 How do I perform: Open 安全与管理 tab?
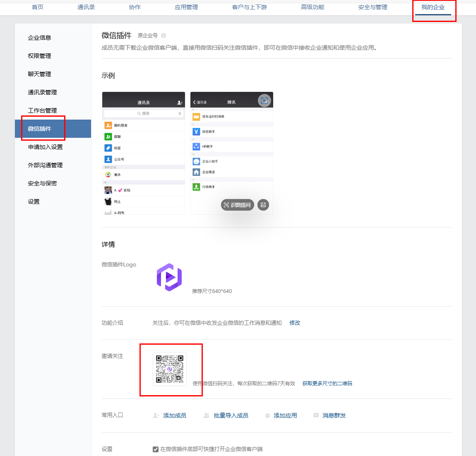click(x=373, y=7)
